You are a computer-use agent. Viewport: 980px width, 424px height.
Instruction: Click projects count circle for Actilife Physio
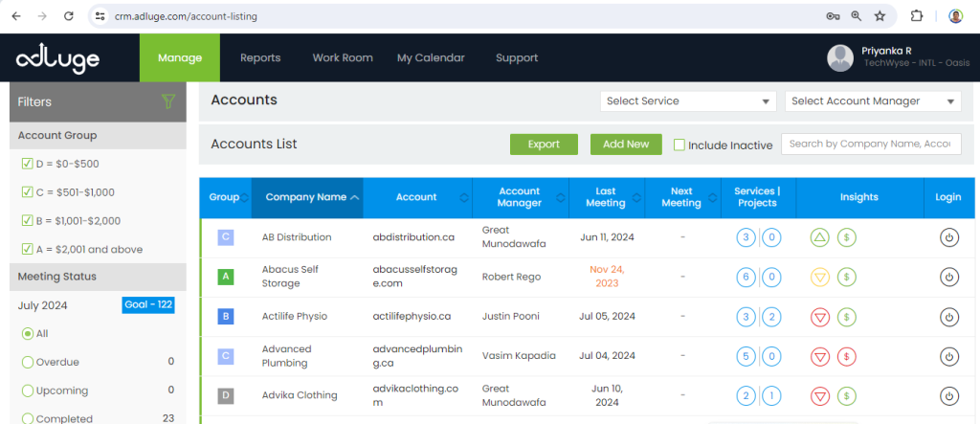(x=771, y=317)
